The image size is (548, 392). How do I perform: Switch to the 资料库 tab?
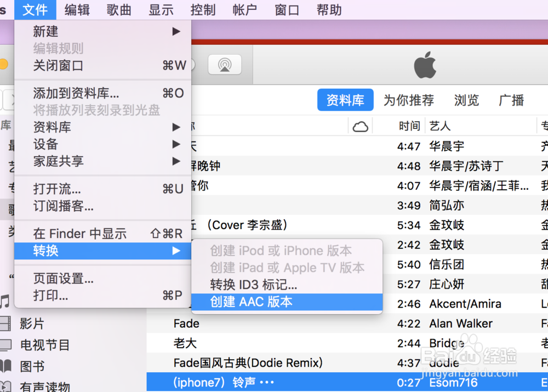[x=345, y=100]
